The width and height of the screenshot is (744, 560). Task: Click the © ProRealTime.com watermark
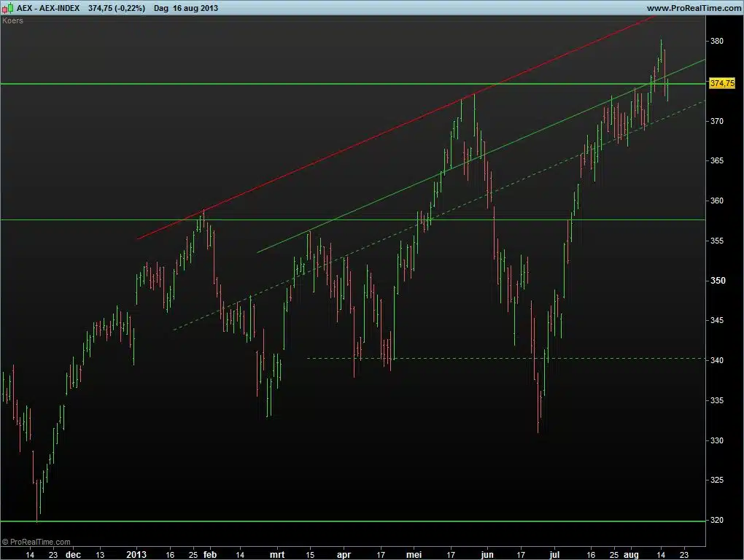coord(36,542)
